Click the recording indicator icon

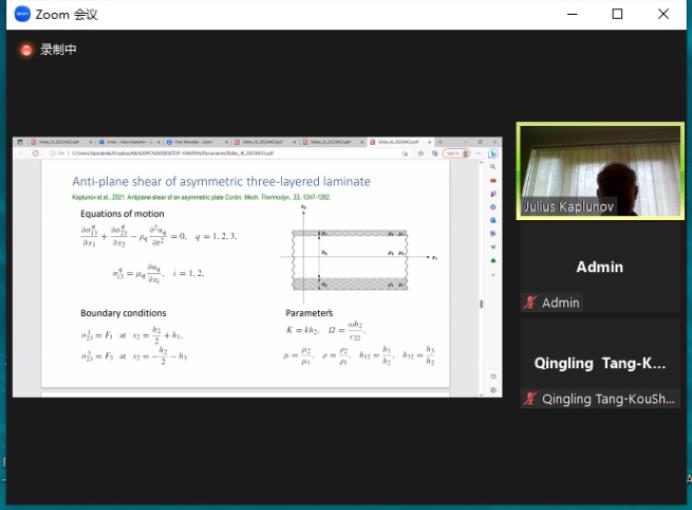[26, 49]
